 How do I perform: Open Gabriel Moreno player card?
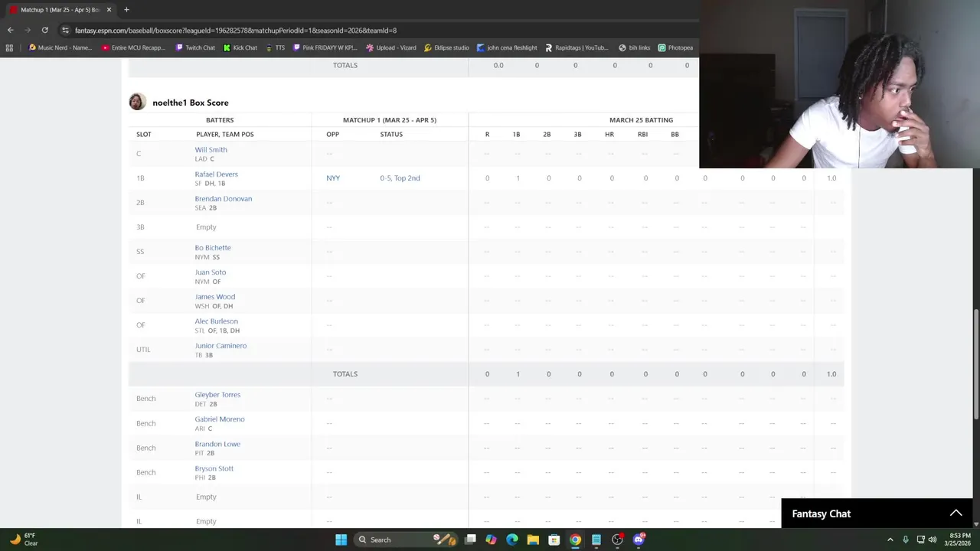pos(220,419)
